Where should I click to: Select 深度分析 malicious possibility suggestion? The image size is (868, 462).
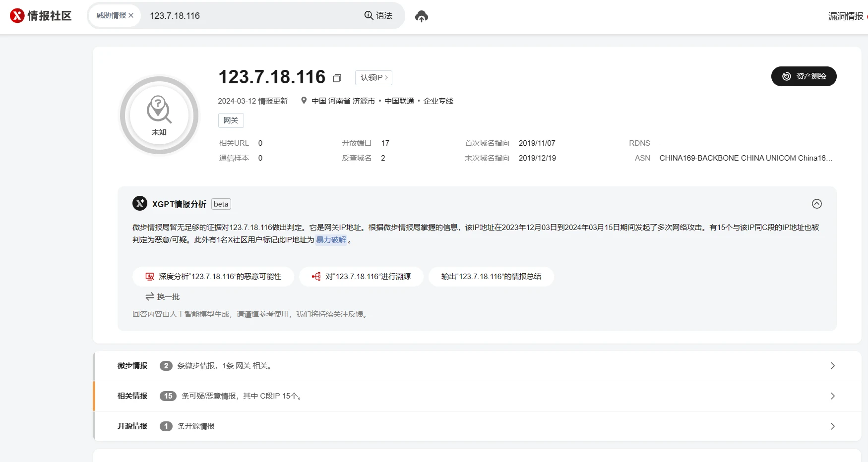[x=213, y=277]
